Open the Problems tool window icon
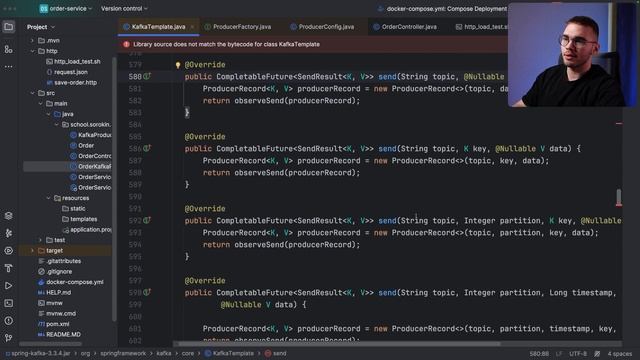Viewport: 640px width, 360px height. click(9, 321)
